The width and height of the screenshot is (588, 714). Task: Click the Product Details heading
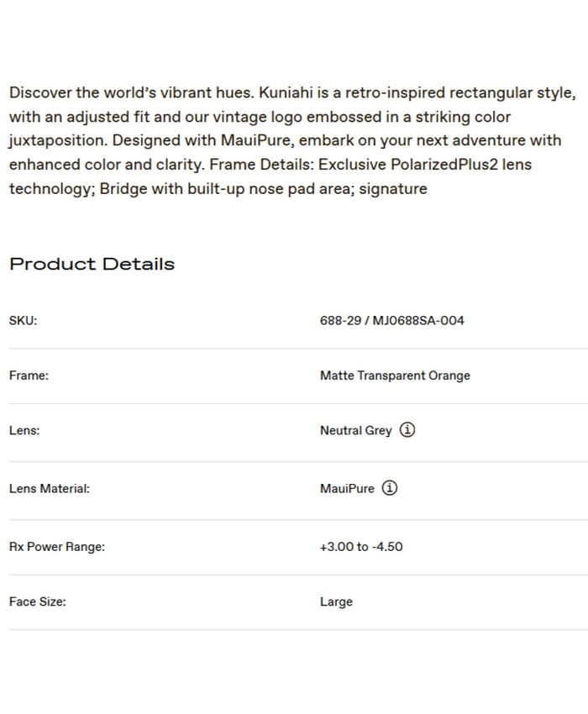pyautogui.click(x=92, y=264)
